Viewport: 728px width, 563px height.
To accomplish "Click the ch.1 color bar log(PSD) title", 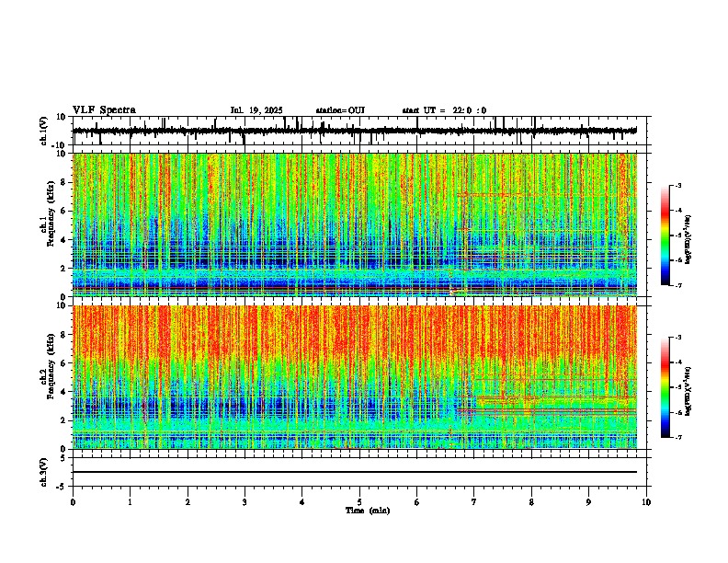I will pyautogui.click(x=688, y=240).
